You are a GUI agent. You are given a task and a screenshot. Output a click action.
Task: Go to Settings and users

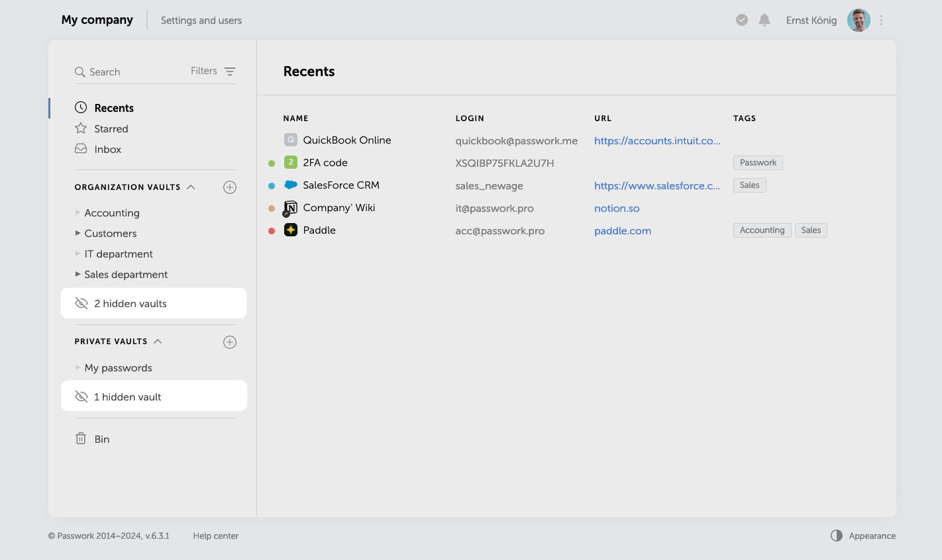click(201, 21)
